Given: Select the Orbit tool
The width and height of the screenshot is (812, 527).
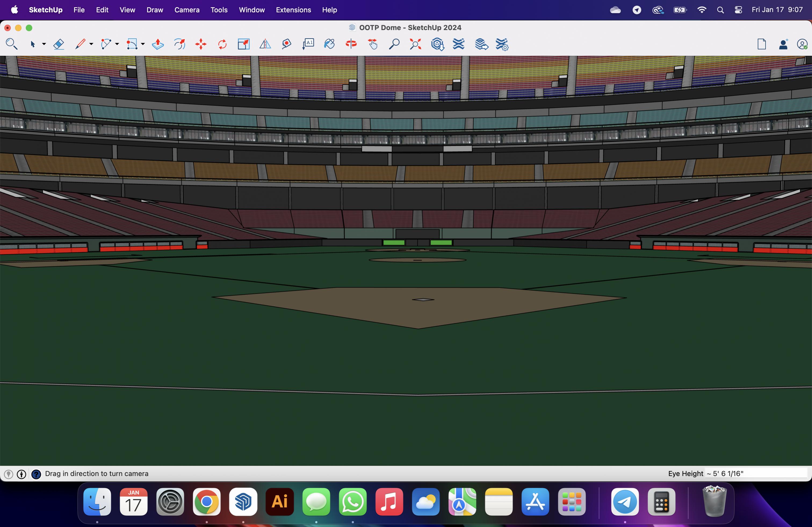Looking at the screenshot, I should 351,44.
